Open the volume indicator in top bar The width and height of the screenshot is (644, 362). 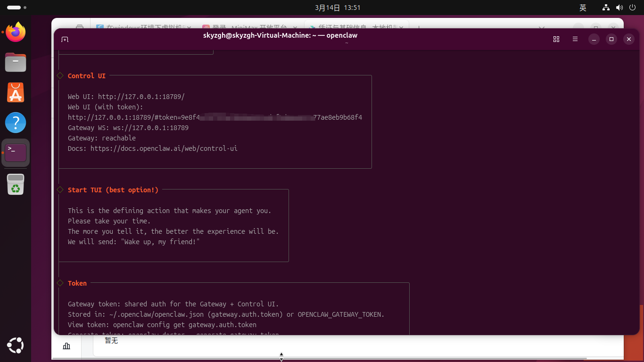tap(619, 8)
